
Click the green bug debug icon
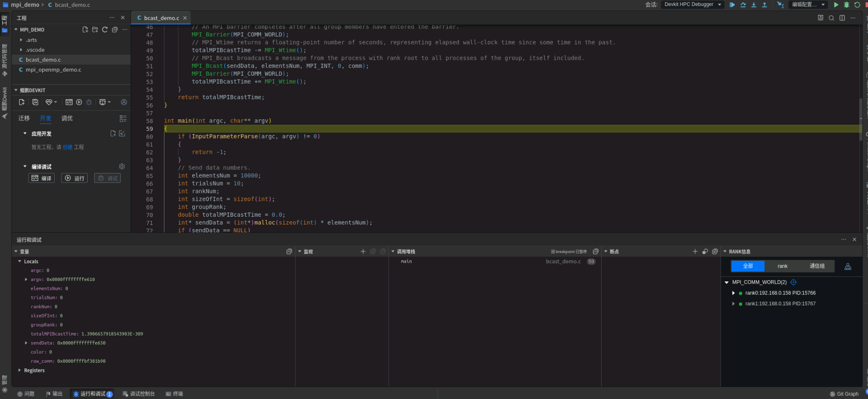(x=846, y=5)
